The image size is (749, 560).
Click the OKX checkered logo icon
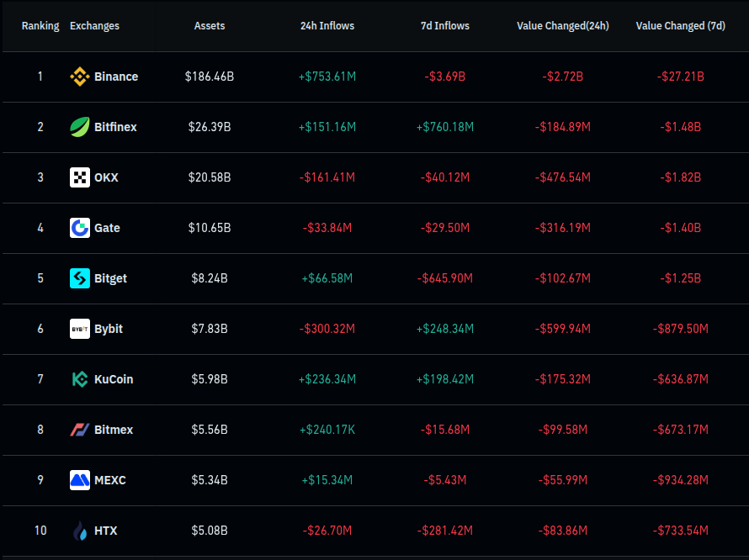click(x=80, y=177)
